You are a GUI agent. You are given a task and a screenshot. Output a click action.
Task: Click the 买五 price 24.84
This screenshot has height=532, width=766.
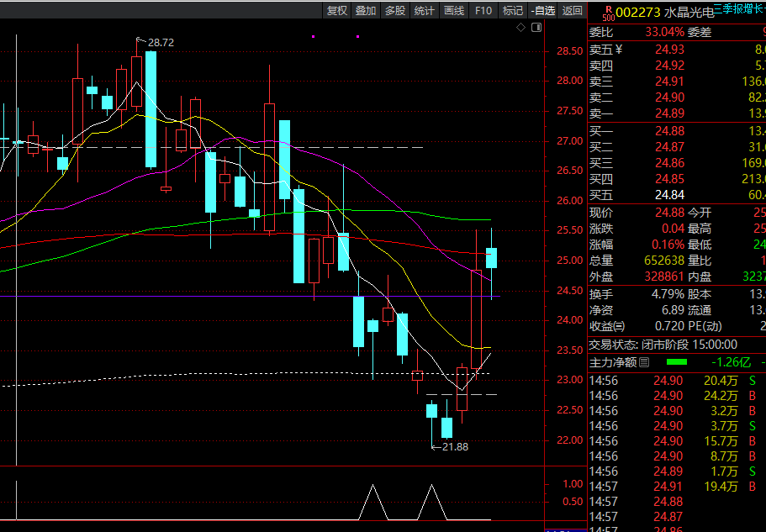tap(670, 195)
